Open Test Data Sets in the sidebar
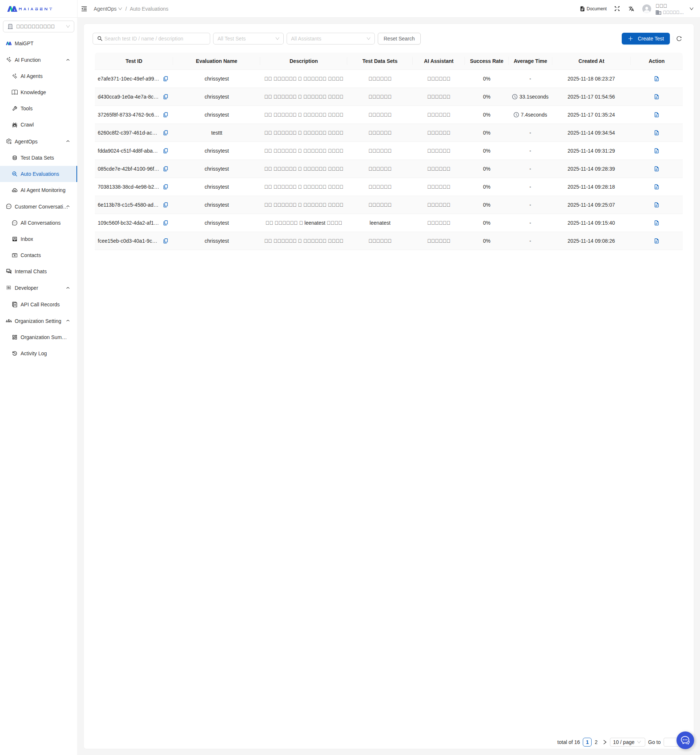 (x=37, y=158)
